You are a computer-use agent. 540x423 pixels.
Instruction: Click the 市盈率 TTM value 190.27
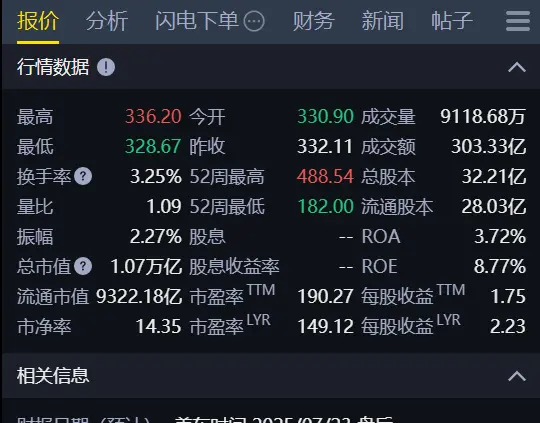[325, 296]
